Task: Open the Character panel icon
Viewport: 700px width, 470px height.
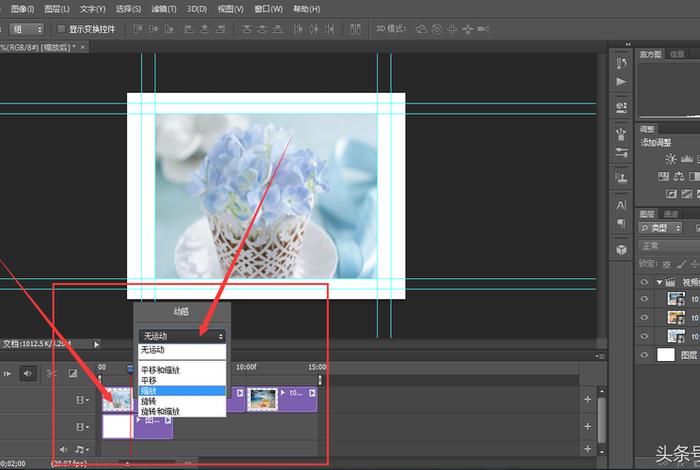Action: click(x=621, y=205)
